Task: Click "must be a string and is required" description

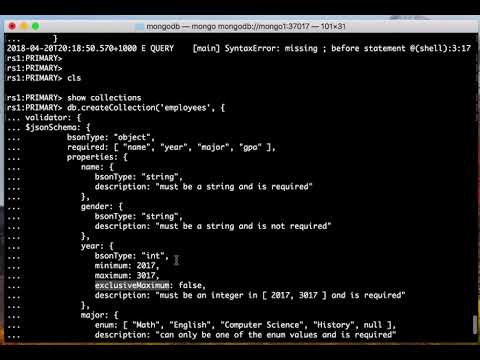Action: [x=234, y=187]
